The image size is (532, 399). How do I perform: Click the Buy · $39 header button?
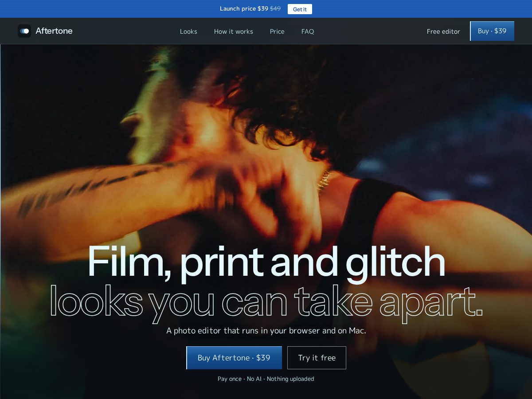click(492, 31)
